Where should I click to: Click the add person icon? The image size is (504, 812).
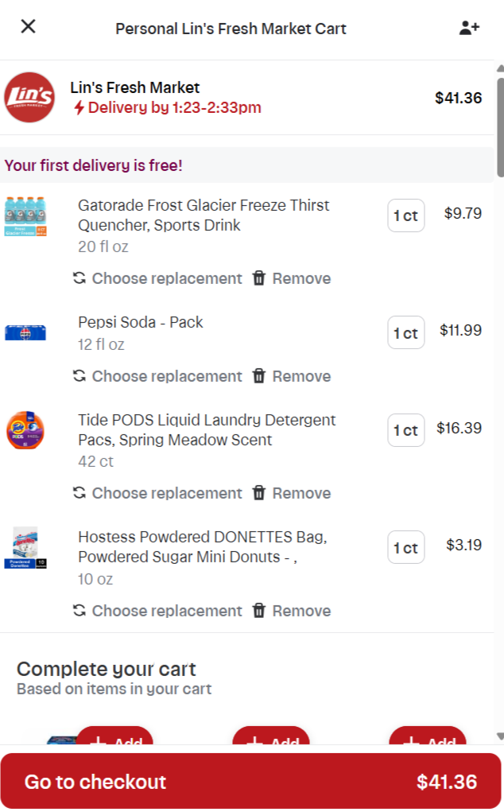pyautogui.click(x=469, y=28)
